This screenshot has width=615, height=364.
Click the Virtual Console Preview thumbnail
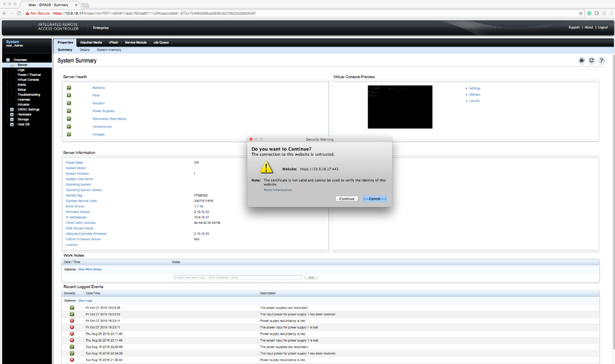pos(400,107)
